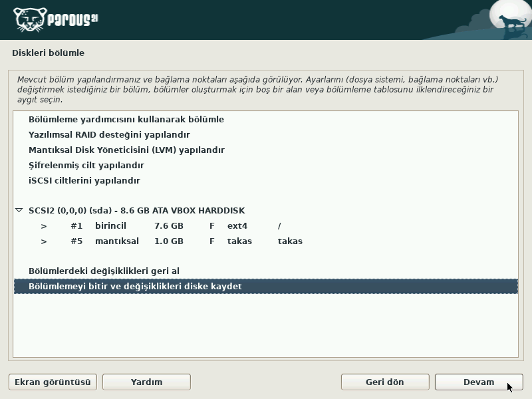The image size is (532, 399).
Task: Select 'Bölümleme yardımcısını kullanarak bölümle' option
Action: tap(265, 120)
